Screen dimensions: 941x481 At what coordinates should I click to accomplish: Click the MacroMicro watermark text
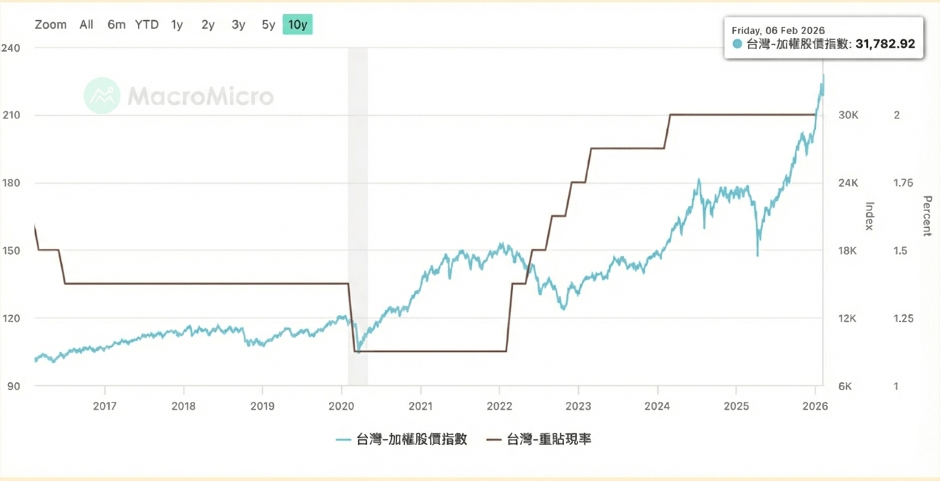200,96
